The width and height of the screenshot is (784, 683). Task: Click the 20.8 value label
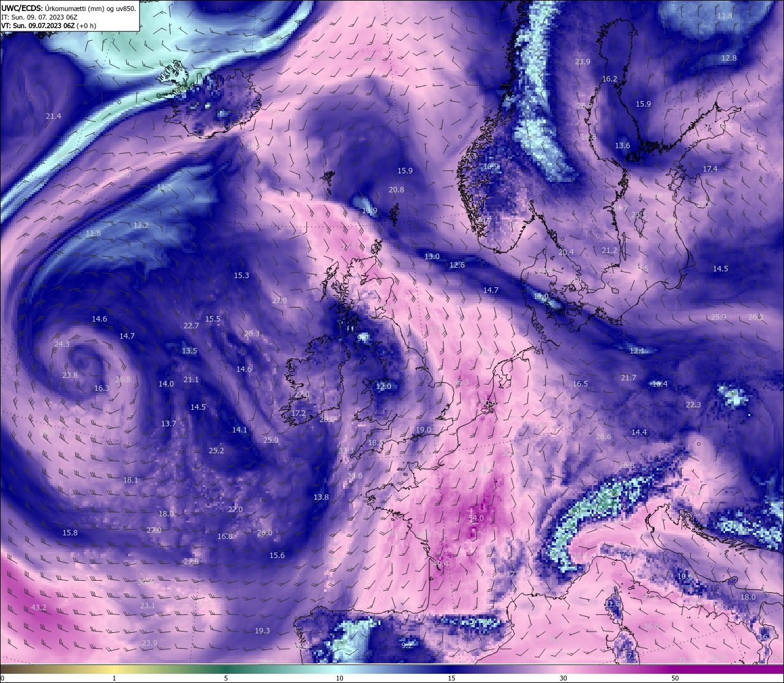click(396, 190)
